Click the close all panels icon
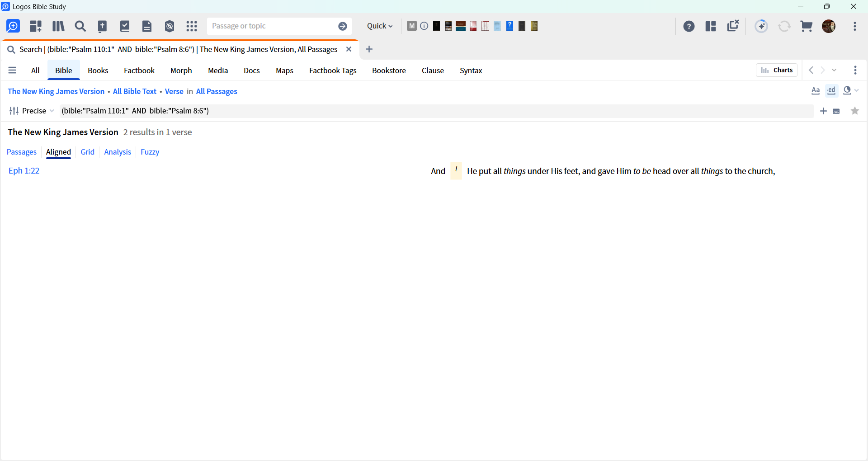The image size is (868, 461). (x=733, y=26)
